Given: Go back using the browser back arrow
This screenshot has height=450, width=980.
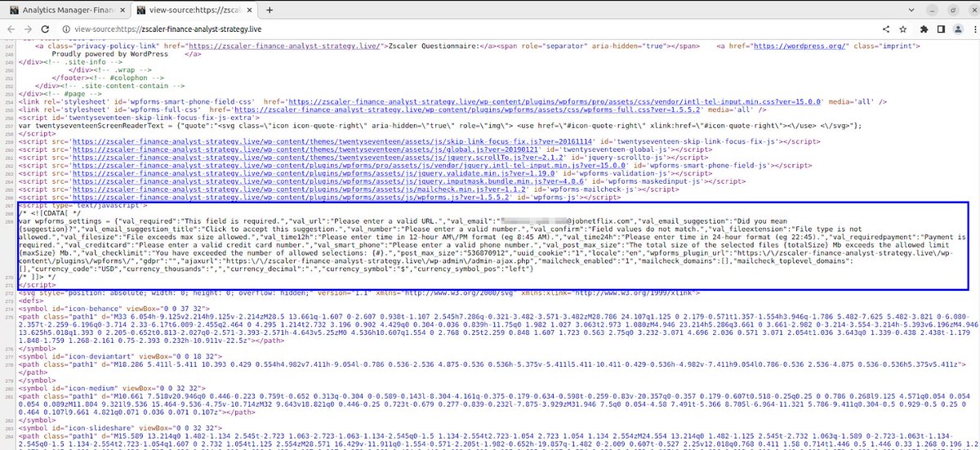Looking at the screenshot, I should pyautogui.click(x=10, y=28).
